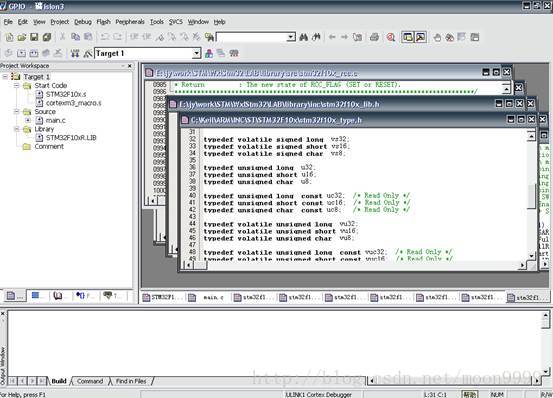This screenshot has height=398, width=553.
Task: Click the binoculars Find icon
Action: [303, 37]
